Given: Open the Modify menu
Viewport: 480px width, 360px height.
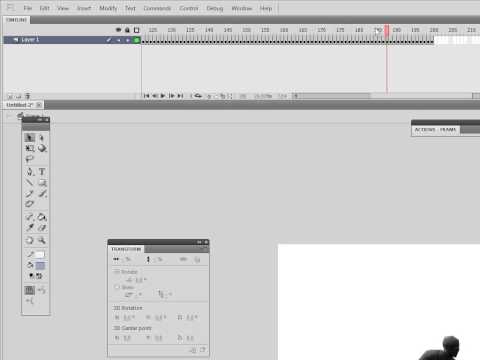Looking at the screenshot, I should coord(108,8).
